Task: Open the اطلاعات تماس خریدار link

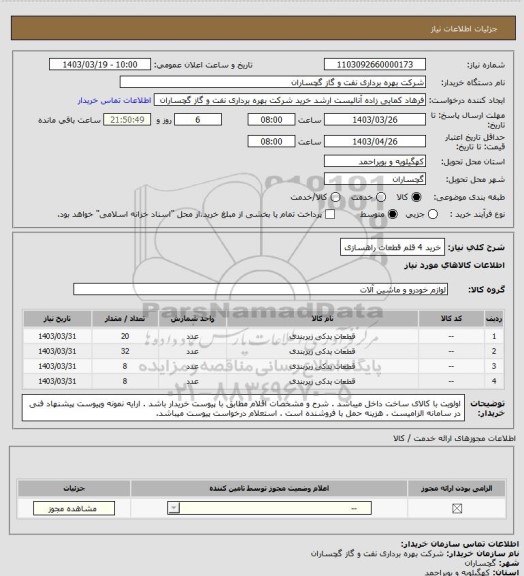Action: coord(115,100)
